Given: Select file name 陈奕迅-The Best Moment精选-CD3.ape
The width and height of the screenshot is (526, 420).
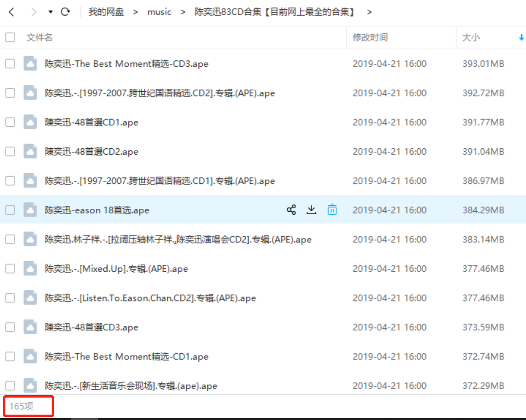Looking at the screenshot, I should coord(126,64).
